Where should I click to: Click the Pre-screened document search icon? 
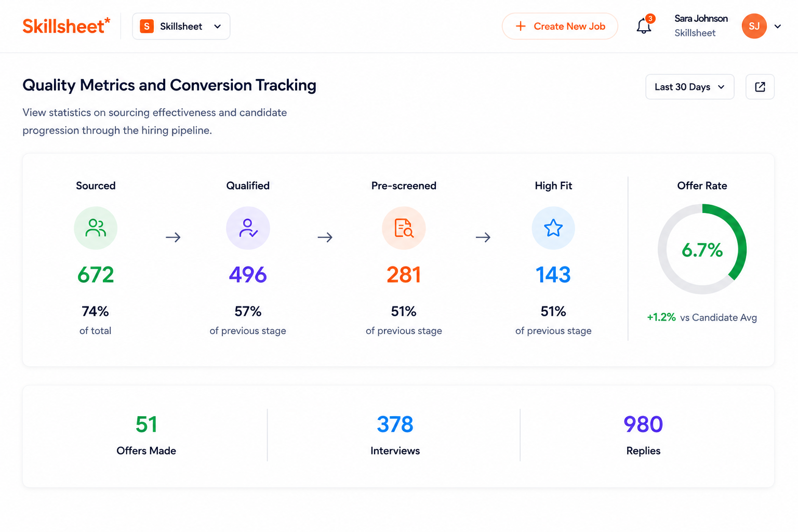[404, 228]
